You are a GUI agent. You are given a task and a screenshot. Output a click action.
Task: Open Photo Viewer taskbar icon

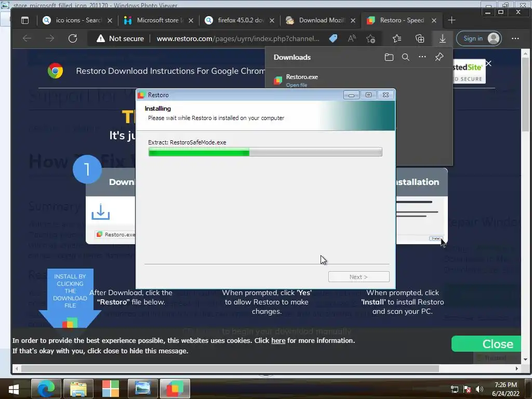[x=142, y=389]
